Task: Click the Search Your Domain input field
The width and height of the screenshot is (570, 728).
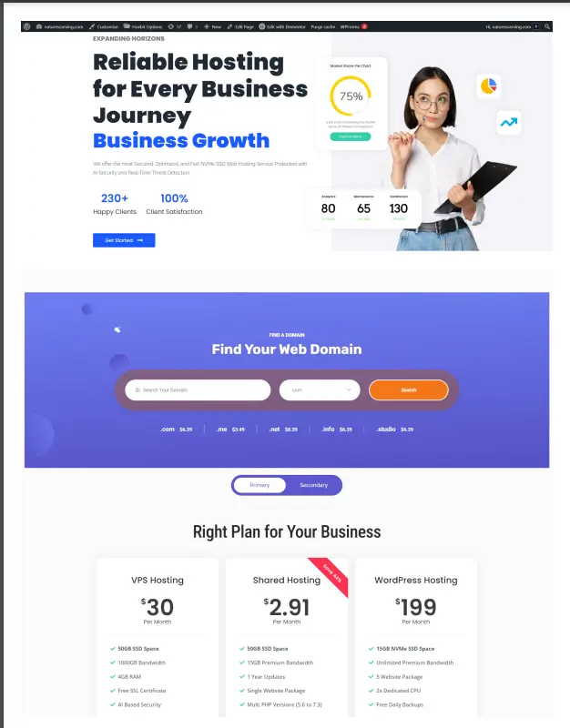Action: 198,390
